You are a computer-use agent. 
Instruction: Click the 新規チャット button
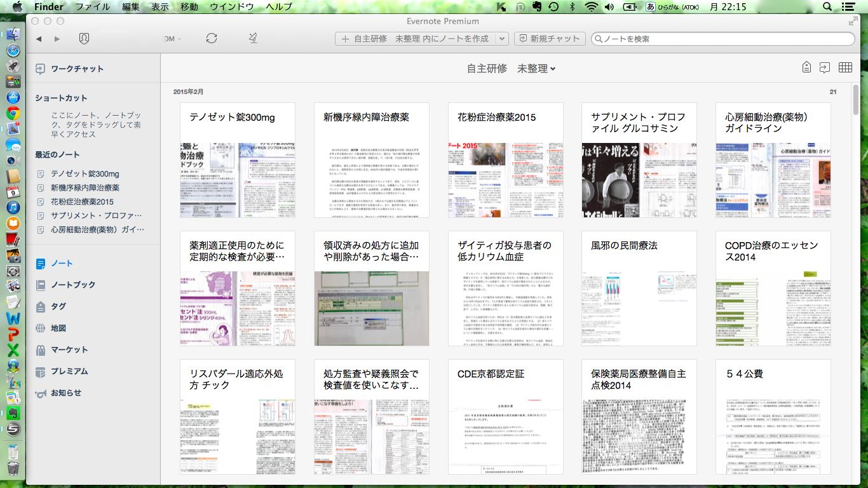550,39
